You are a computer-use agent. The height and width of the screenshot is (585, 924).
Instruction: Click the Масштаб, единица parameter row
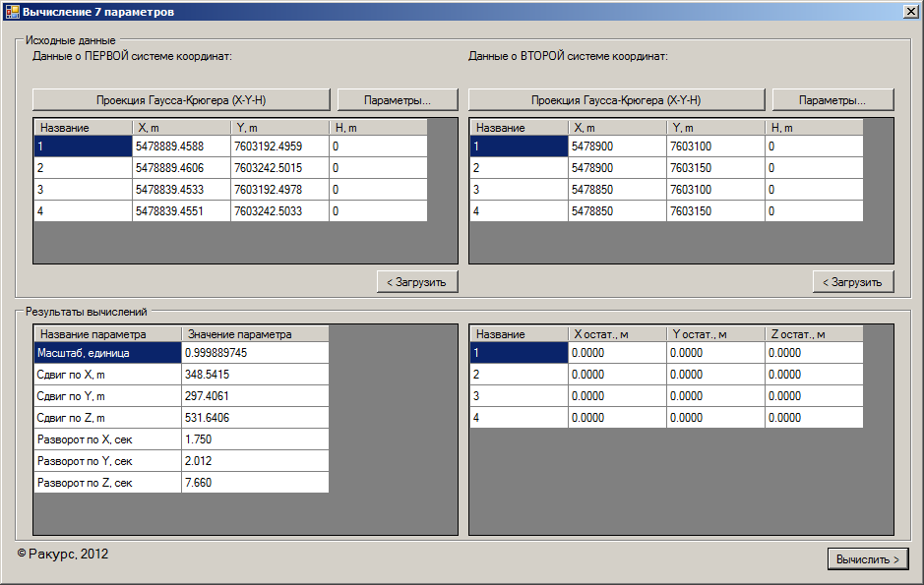[x=107, y=352]
